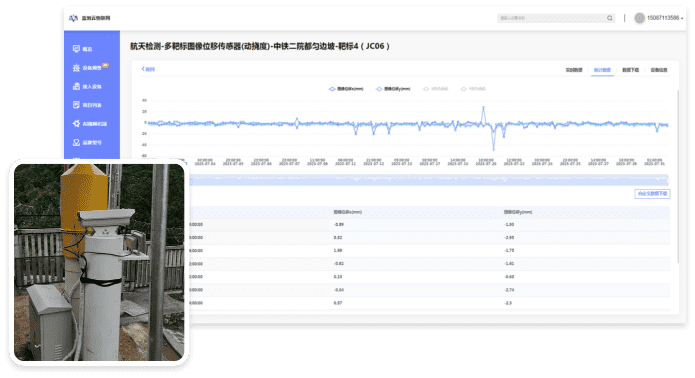Enable the X拟合曲线 legend series
This screenshot has height=378, width=695.
coord(436,89)
